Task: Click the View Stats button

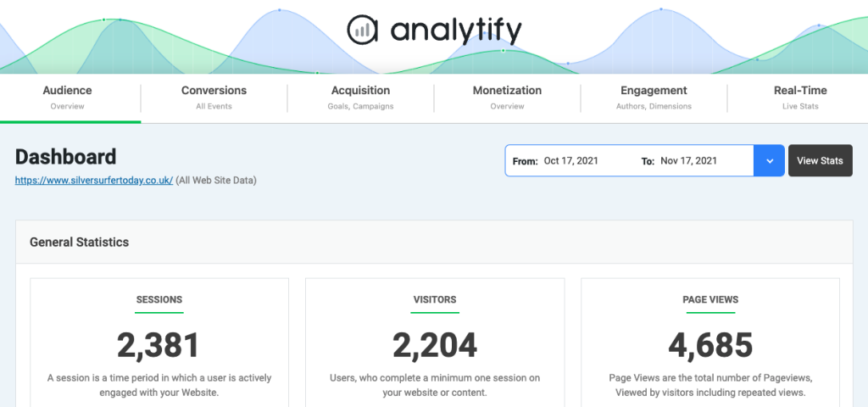Action: pos(820,160)
